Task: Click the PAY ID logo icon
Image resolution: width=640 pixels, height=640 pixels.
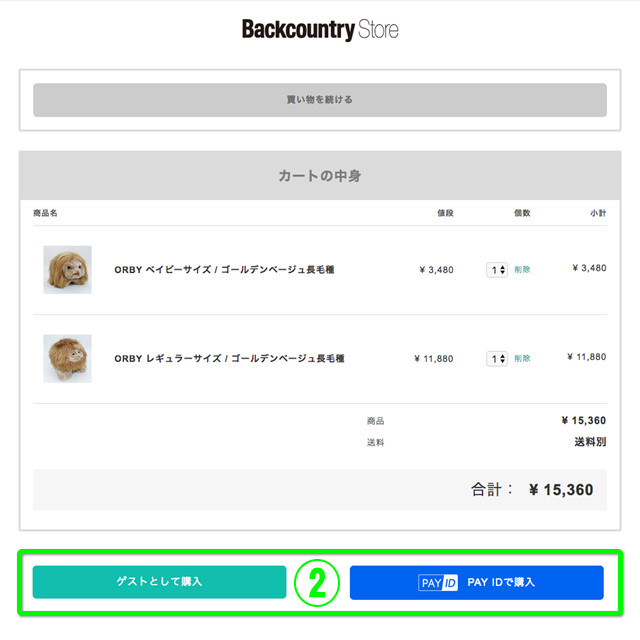Action: [x=438, y=582]
